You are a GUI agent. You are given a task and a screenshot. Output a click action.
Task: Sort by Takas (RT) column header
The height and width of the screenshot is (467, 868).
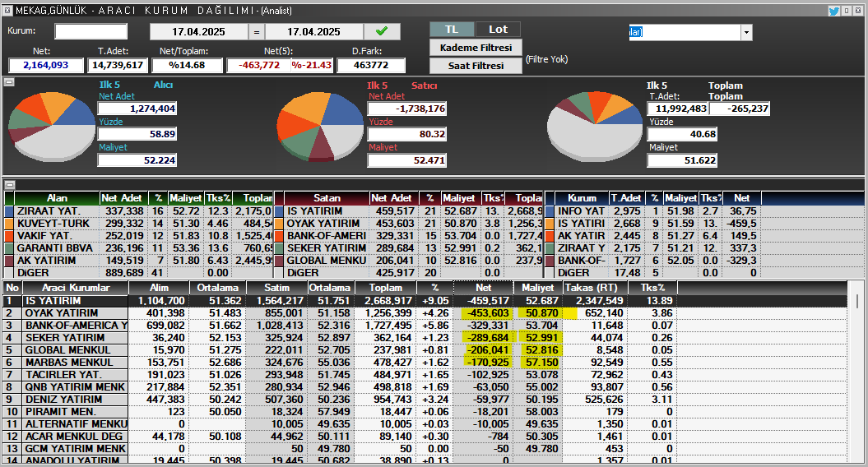pos(595,288)
